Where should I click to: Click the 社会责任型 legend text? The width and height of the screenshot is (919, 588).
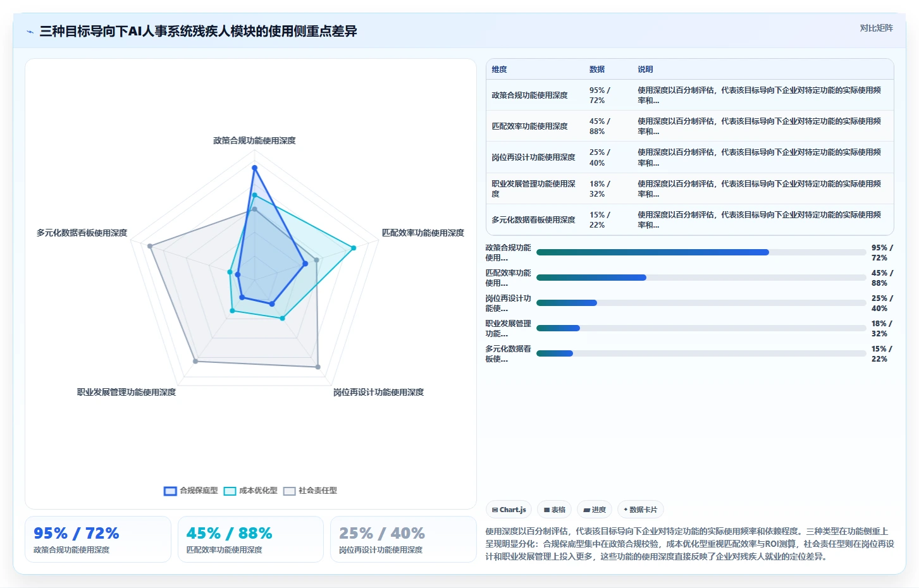click(x=318, y=491)
